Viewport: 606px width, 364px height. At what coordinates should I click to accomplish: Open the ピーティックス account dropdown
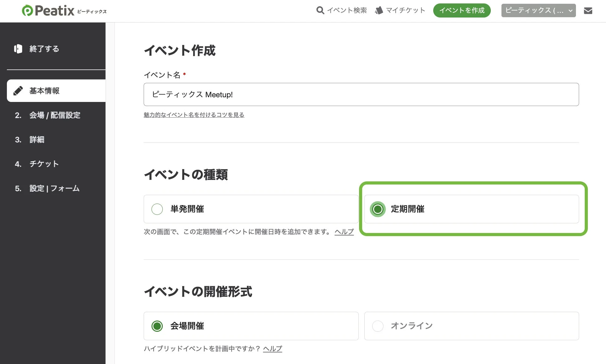[x=538, y=10]
